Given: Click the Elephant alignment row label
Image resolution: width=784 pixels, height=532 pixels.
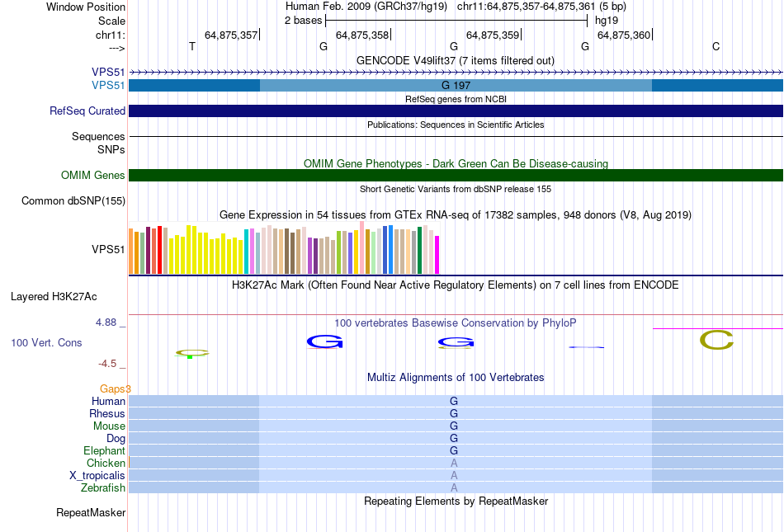Looking at the screenshot, I should click(x=104, y=450).
